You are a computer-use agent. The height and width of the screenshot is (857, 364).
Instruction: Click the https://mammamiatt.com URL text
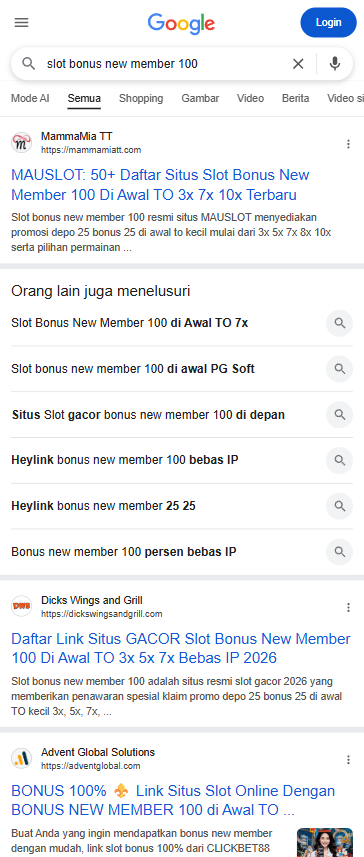(91, 150)
